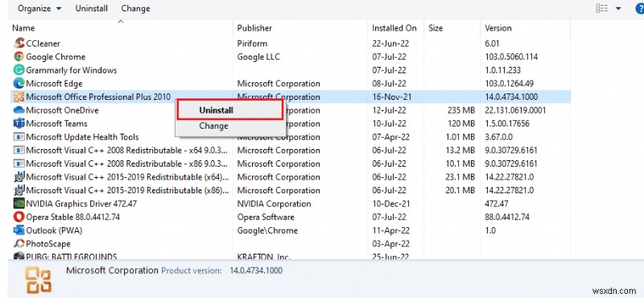
Task: Click the 16-Nov-21 installed date cell
Action: coord(392,97)
